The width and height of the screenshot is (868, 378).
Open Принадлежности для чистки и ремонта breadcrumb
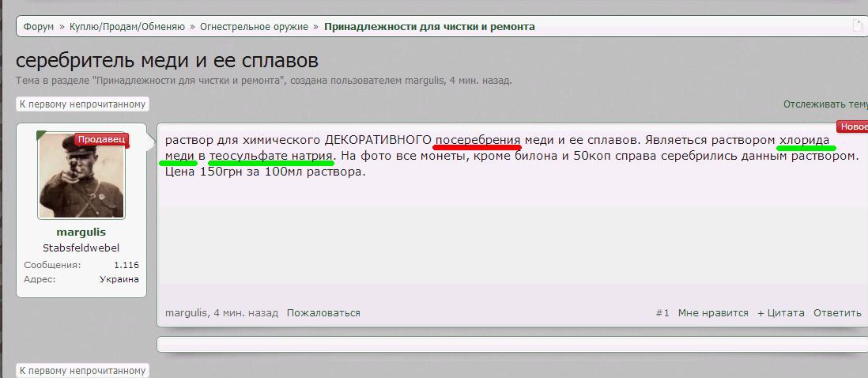429,27
